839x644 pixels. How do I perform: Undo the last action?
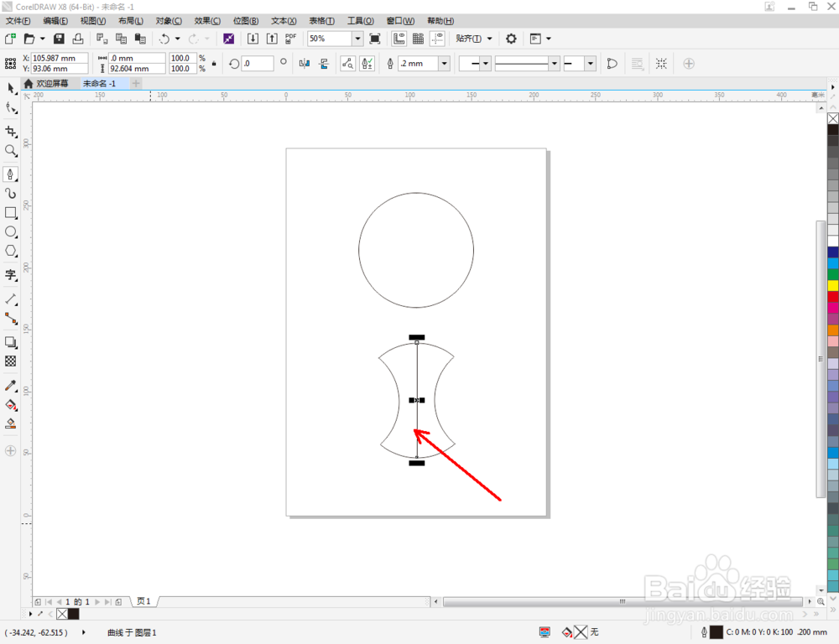pos(164,39)
